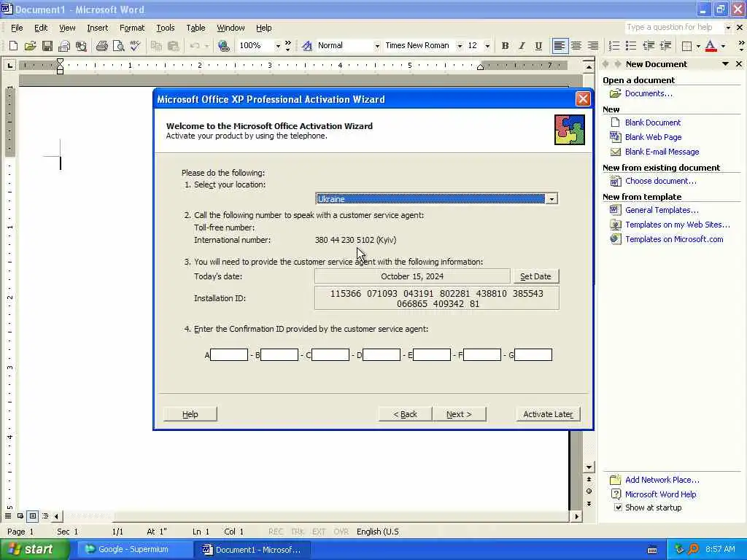Click Confirmation ID field A

229,355
